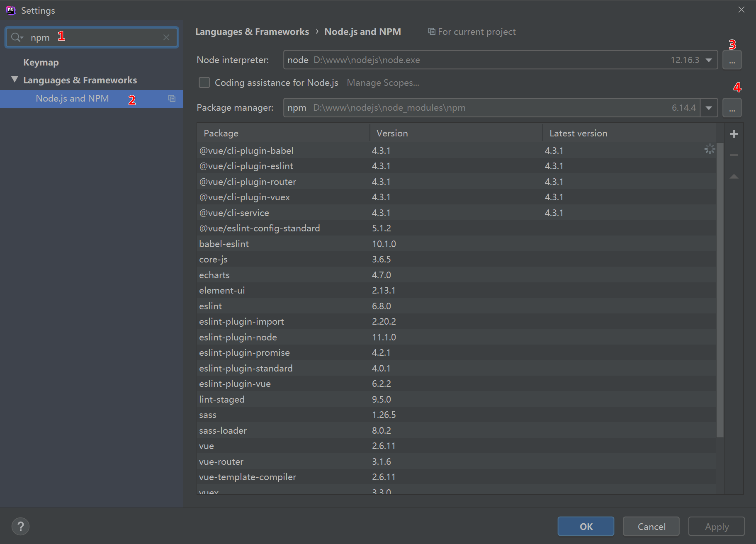Select the eslint 6.8.0 package row
This screenshot has width=756, height=544.
click(457, 306)
